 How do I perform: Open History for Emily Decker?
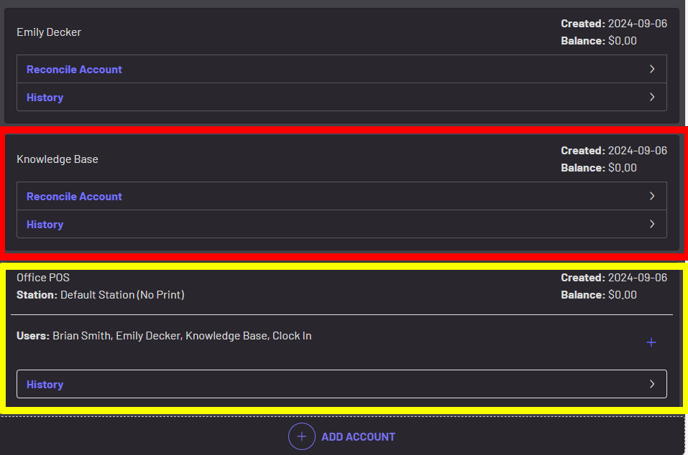point(45,98)
